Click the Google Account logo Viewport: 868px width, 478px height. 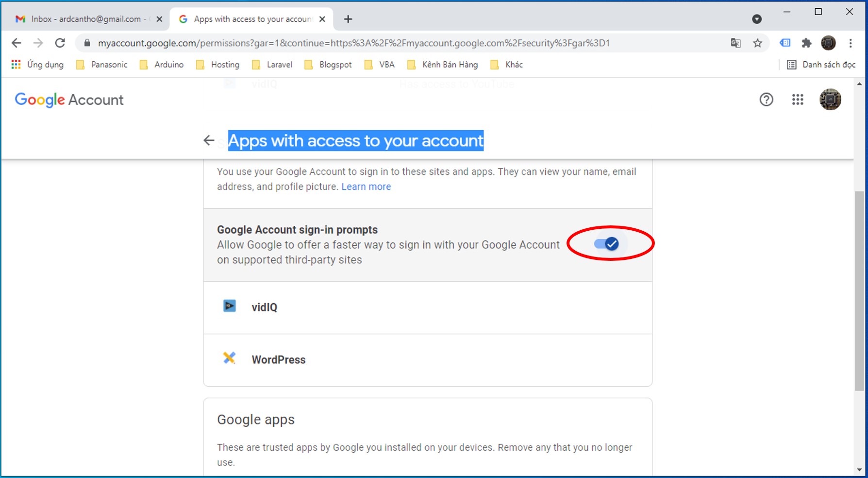point(69,100)
